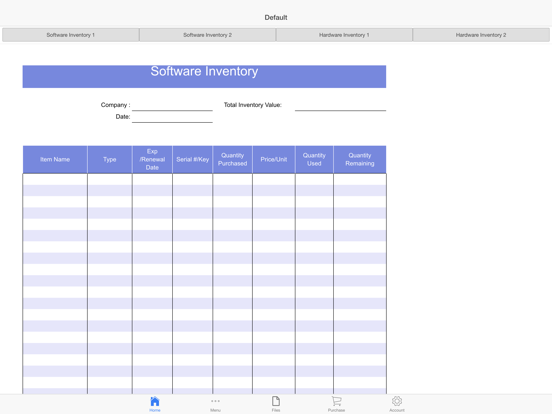Switch to Hardware Inventory 2 tab
The height and width of the screenshot is (414, 552).
481,35
